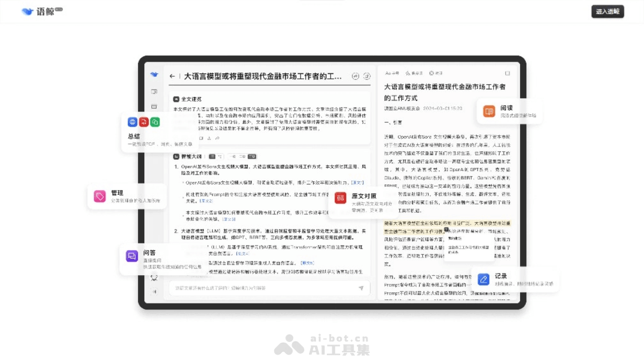Select the 问答 purple chat bubble icon
The height and width of the screenshot is (362, 644).
click(x=132, y=256)
